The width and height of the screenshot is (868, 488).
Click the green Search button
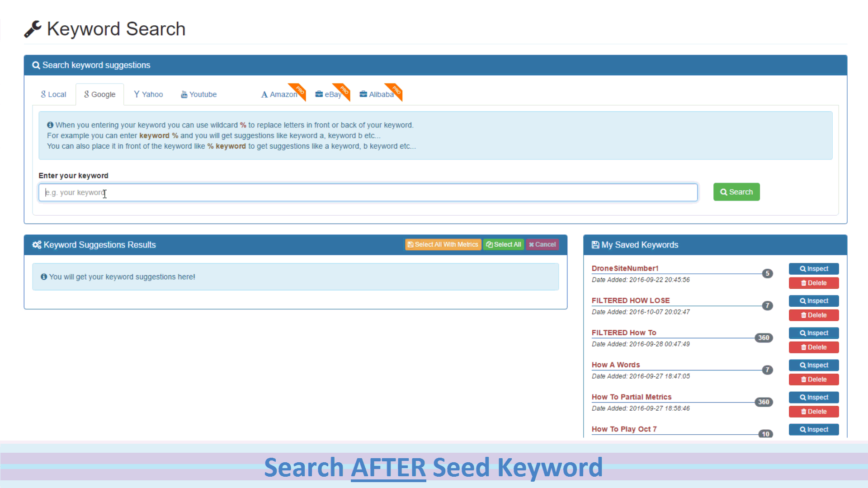[x=736, y=192]
